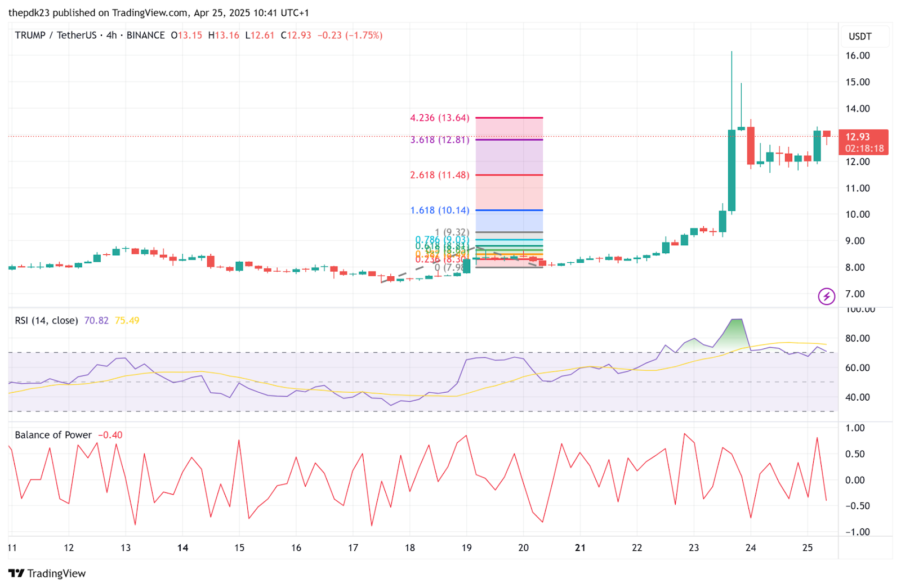Click date 14 on the time axis
The width and height of the screenshot is (901, 588).
point(182,547)
